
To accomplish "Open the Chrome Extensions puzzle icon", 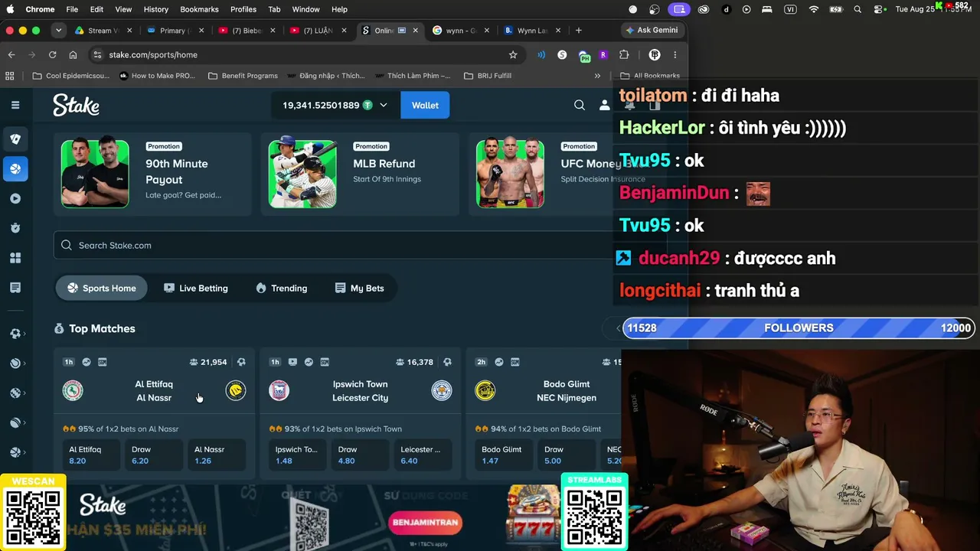I will 624,54.
